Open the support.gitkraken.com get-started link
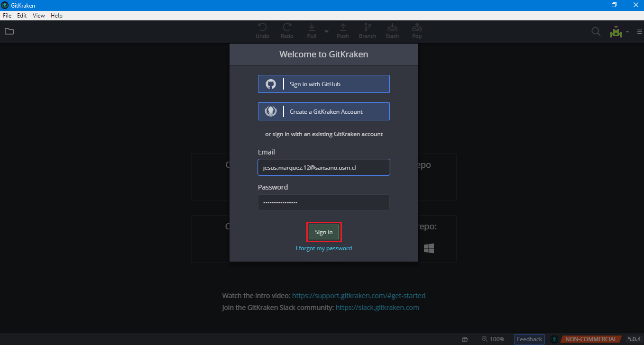Image resolution: width=644 pixels, height=345 pixels. (359, 296)
